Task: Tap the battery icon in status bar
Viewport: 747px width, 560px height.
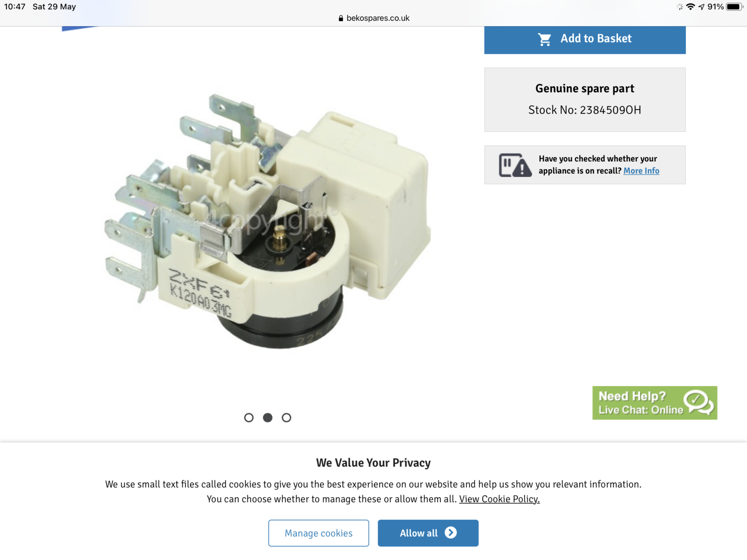Action: (x=734, y=7)
